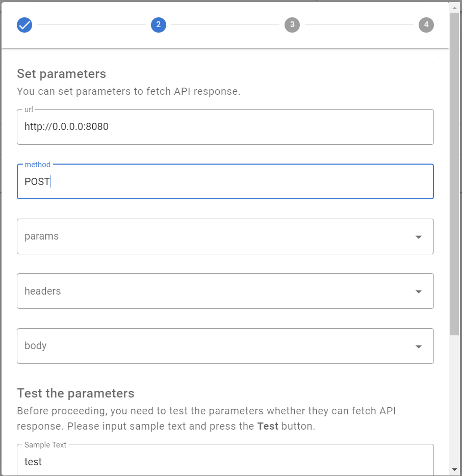462x476 pixels.
Task: Click the body field chevron arrow
Action: [x=418, y=346]
